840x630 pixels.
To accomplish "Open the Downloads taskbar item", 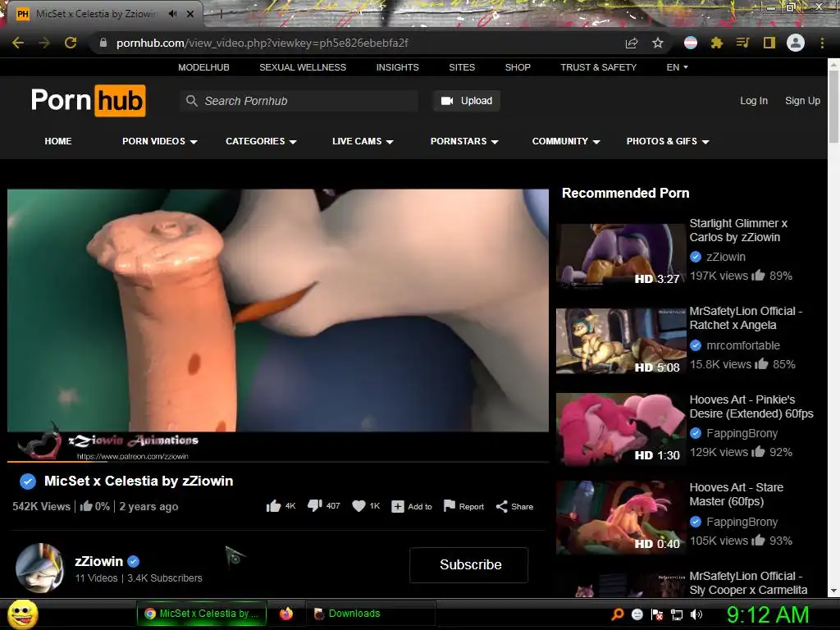I will 371,614.
